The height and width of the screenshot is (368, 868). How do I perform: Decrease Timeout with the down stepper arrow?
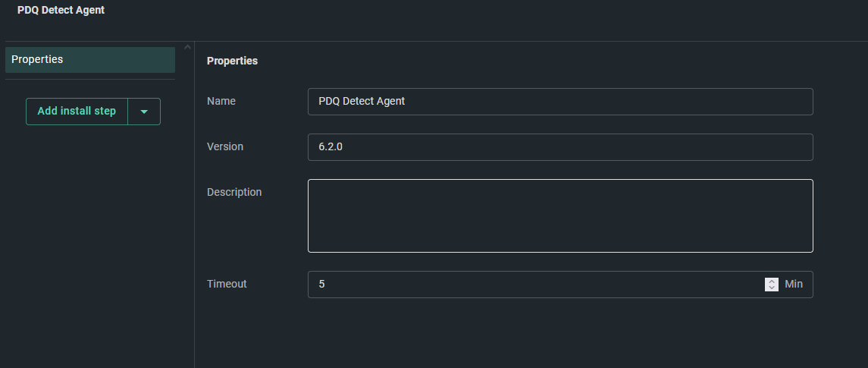pyautogui.click(x=772, y=288)
